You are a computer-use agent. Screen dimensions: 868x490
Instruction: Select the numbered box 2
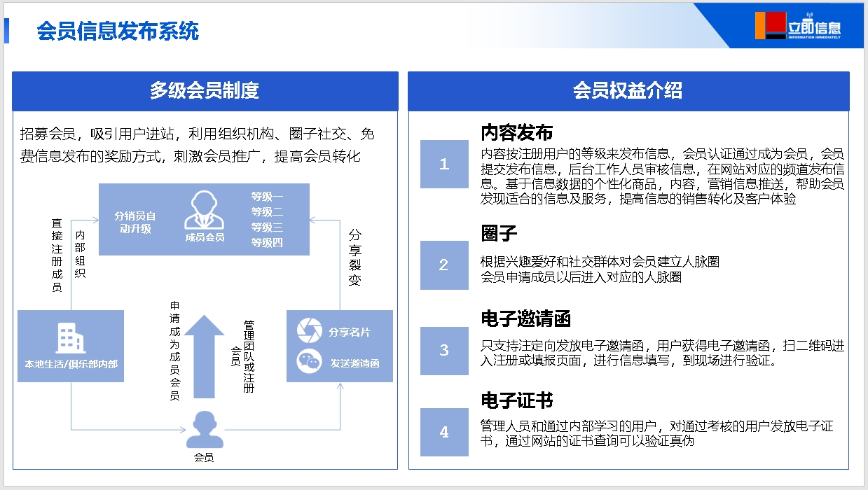click(444, 265)
